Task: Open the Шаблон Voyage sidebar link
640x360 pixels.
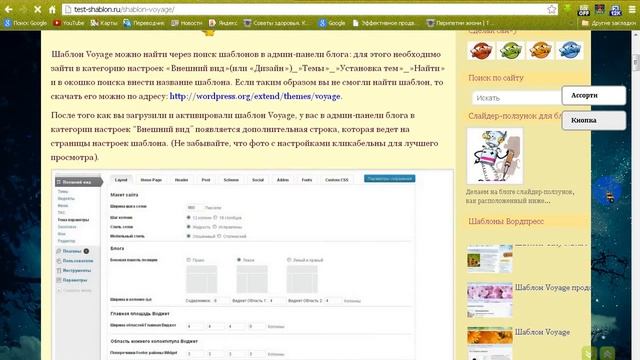Action: click(x=542, y=332)
